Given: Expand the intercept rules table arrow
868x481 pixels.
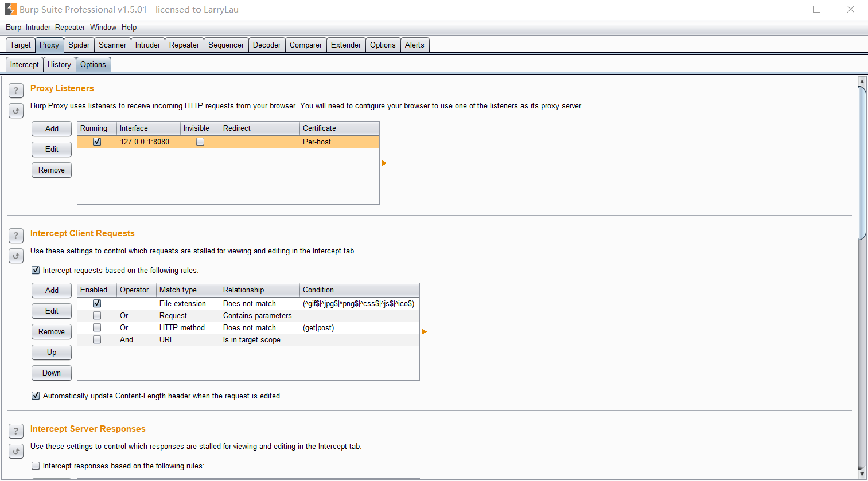Looking at the screenshot, I should (x=425, y=331).
